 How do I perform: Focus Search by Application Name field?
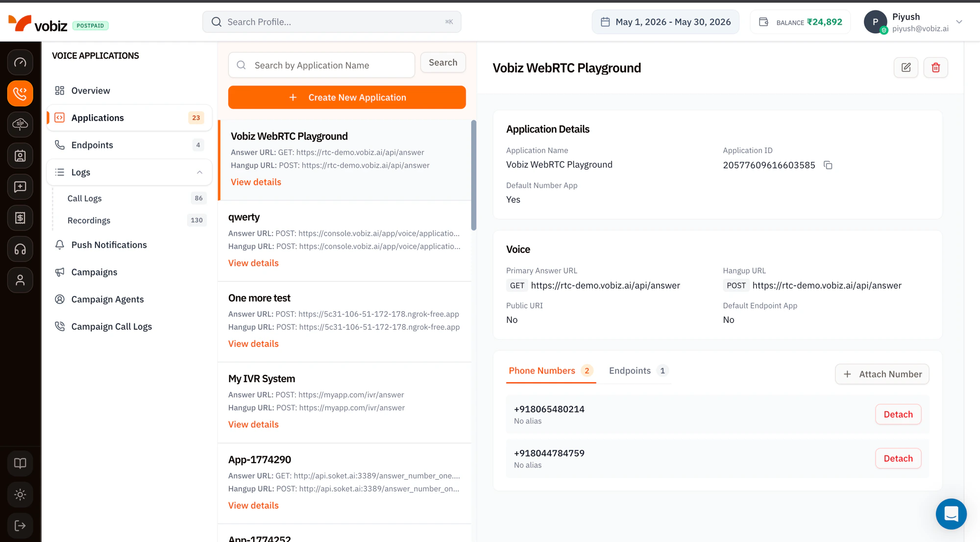pyautogui.click(x=321, y=65)
